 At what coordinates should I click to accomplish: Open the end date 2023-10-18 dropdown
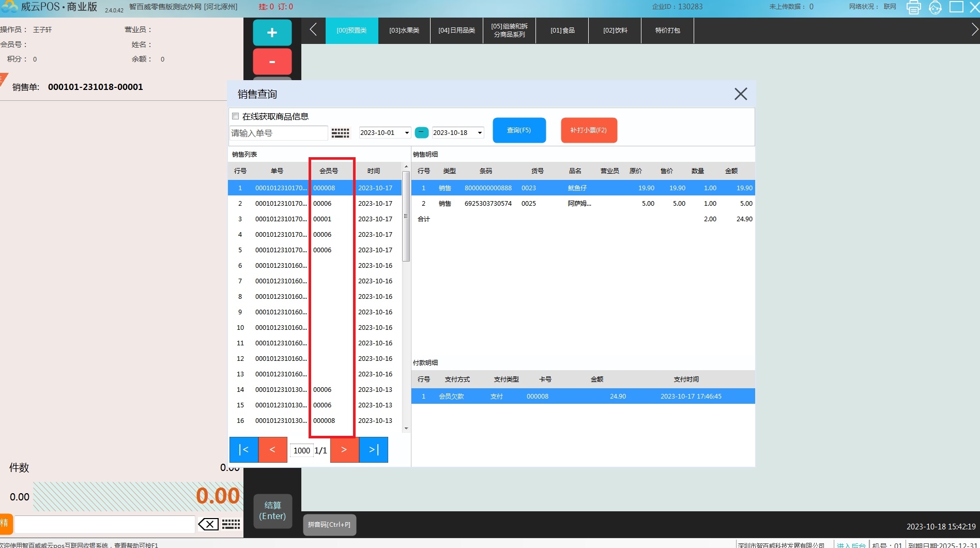click(480, 133)
